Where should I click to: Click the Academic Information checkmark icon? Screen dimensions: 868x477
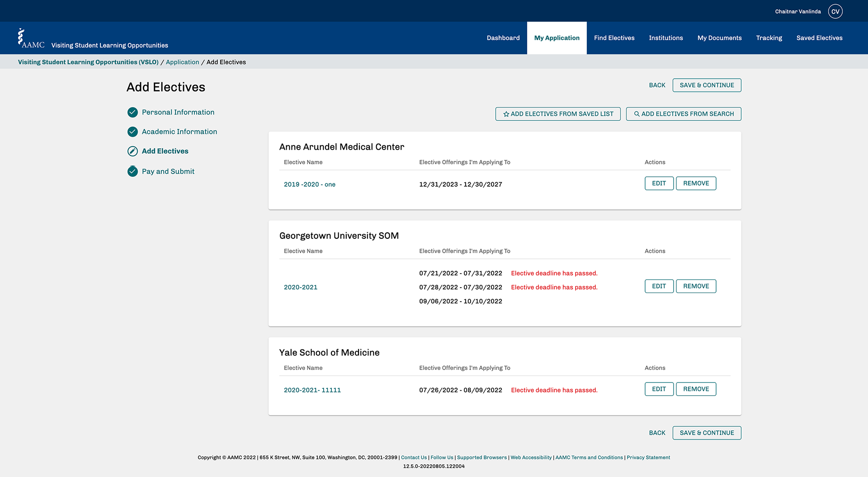(132, 132)
